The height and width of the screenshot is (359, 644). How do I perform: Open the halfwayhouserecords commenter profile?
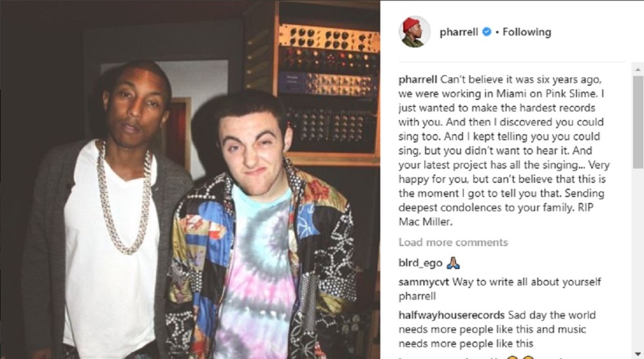point(451,315)
